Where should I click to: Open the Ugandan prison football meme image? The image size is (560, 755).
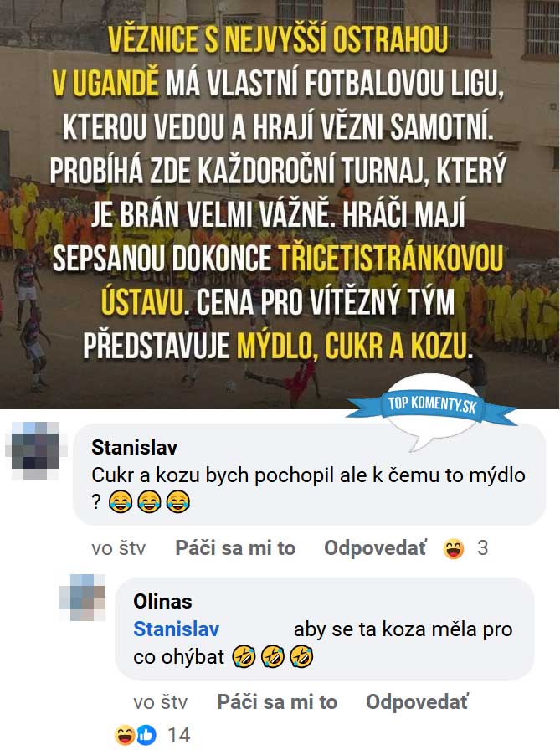[x=280, y=204]
